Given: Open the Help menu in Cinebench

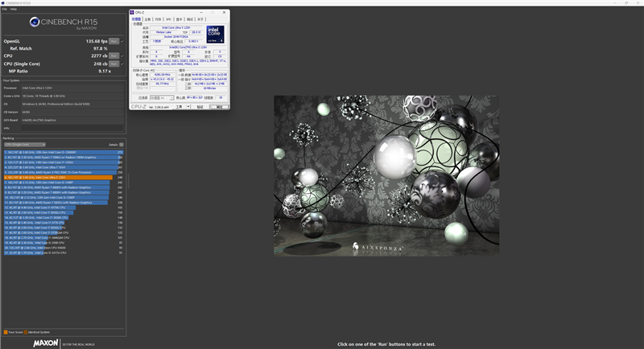Looking at the screenshot, I should [x=14, y=9].
